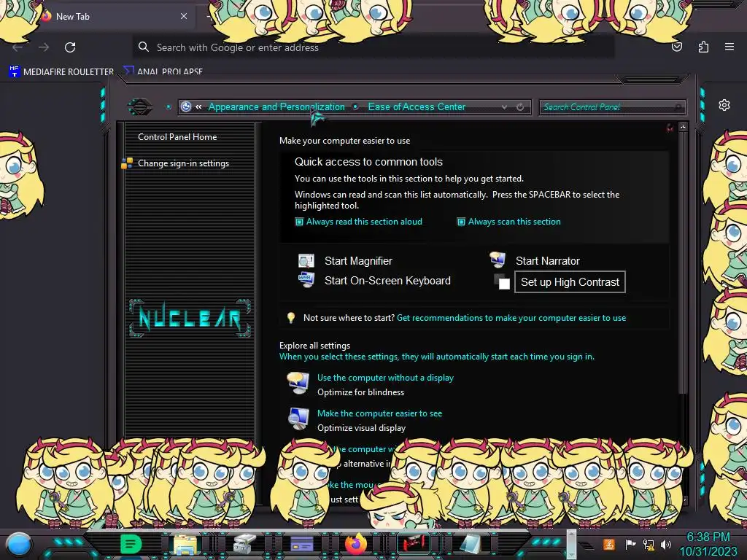Open Firefox extensions puzzle icon
The image size is (747, 560).
point(703,47)
